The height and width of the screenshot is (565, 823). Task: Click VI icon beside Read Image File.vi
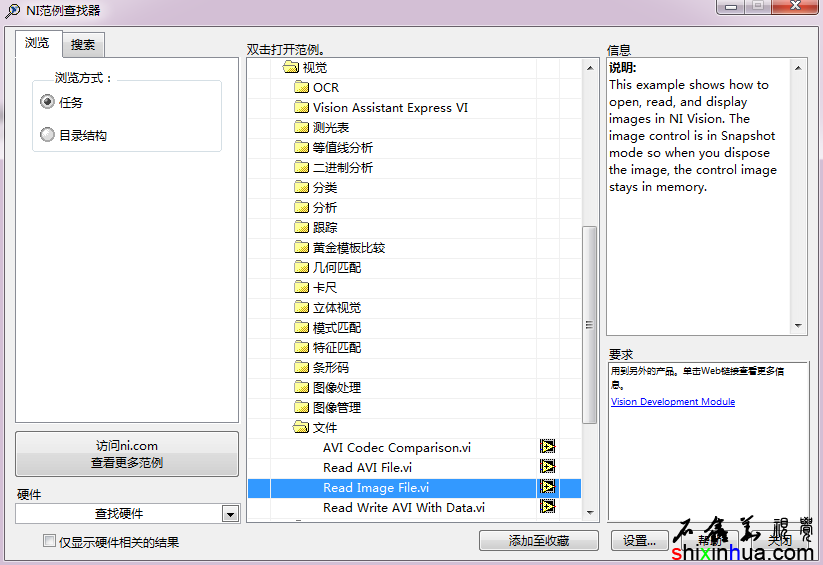(x=547, y=487)
